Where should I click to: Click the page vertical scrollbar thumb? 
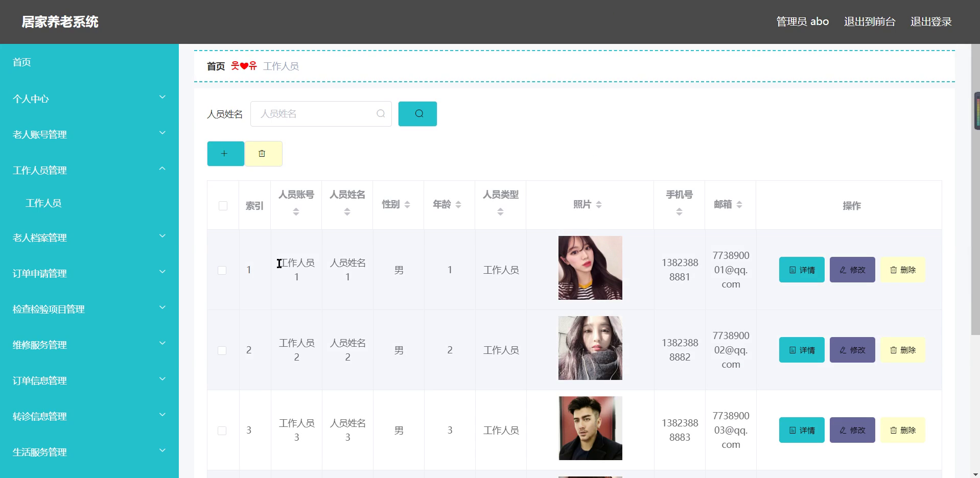coord(975,189)
